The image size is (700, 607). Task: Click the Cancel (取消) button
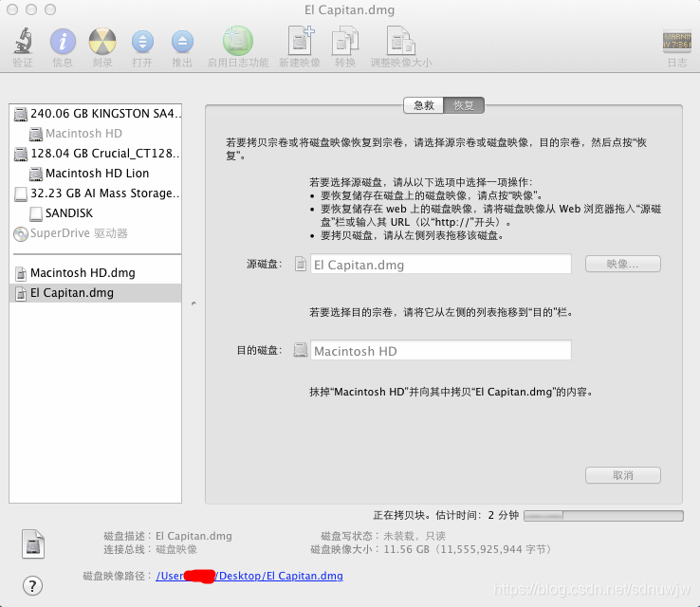tap(623, 475)
